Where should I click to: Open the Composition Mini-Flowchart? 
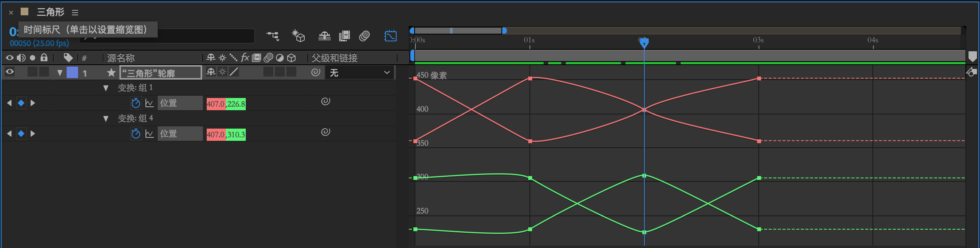[273, 36]
